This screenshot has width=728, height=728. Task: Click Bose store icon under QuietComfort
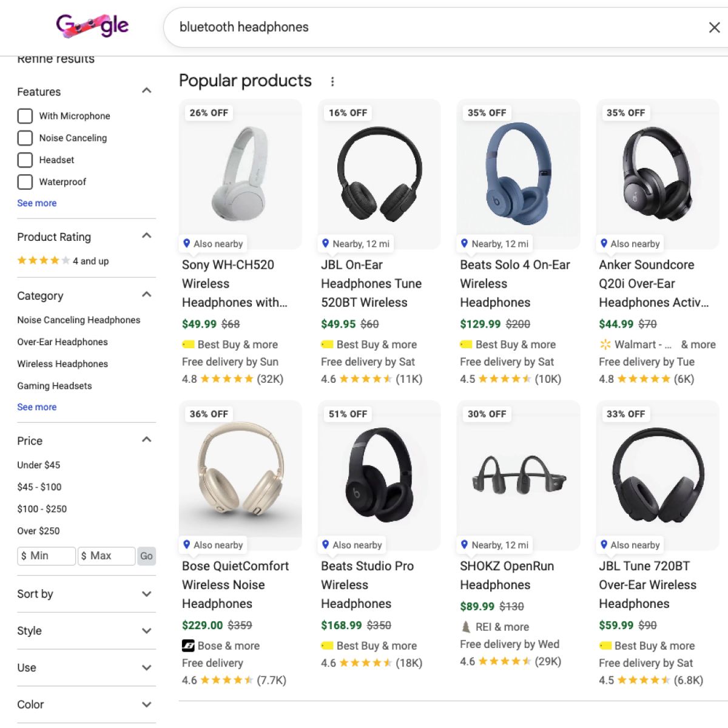pyautogui.click(x=188, y=645)
